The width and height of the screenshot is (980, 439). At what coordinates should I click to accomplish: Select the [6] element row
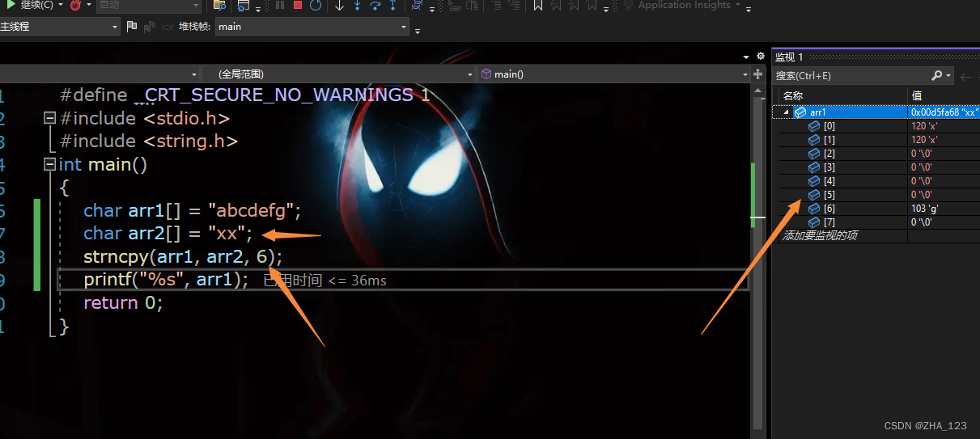tap(876, 209)
